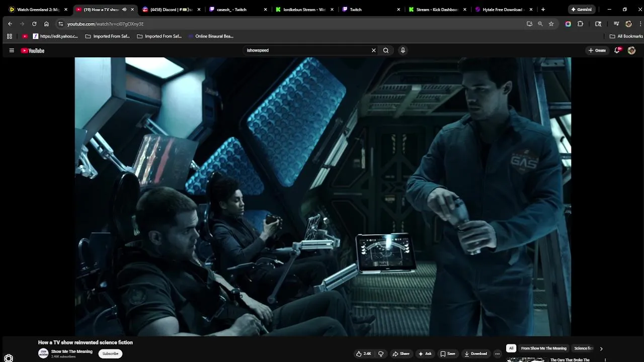Click the search magnifier button
This screenshot has height=362, width=644.
(x=386, y=50)
